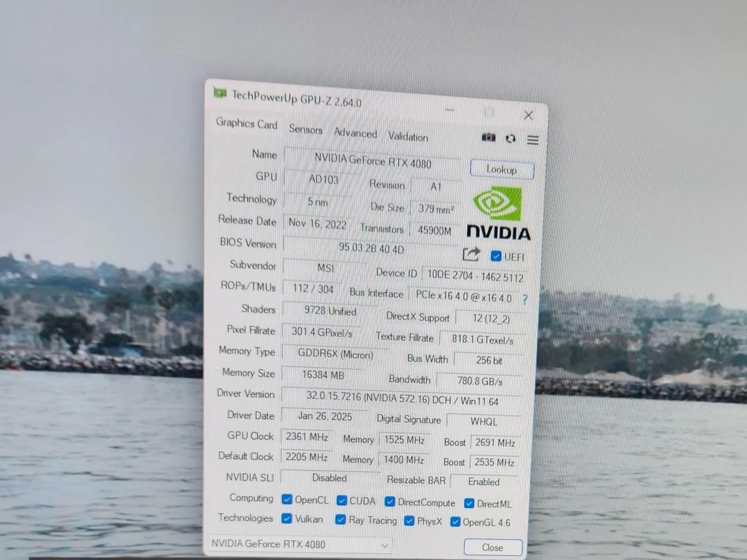Click the DirectX Support value 12 (12_2)

pos(491,318)
